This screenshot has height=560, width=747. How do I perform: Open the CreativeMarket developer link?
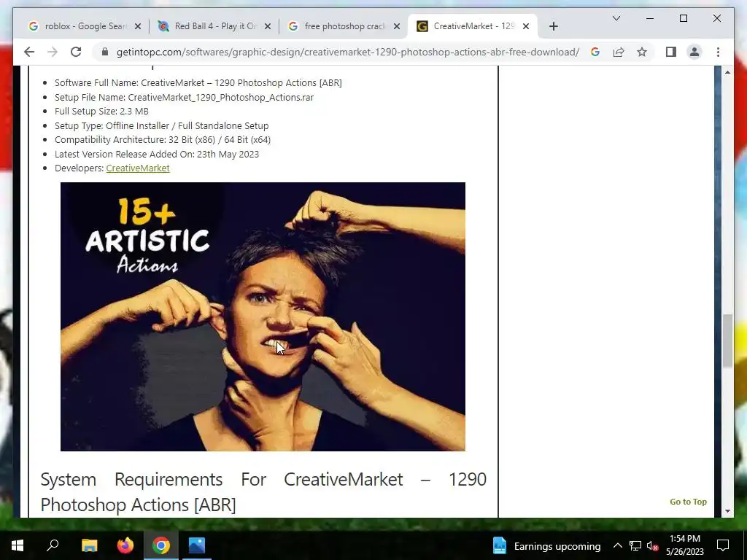coord(138,168)
